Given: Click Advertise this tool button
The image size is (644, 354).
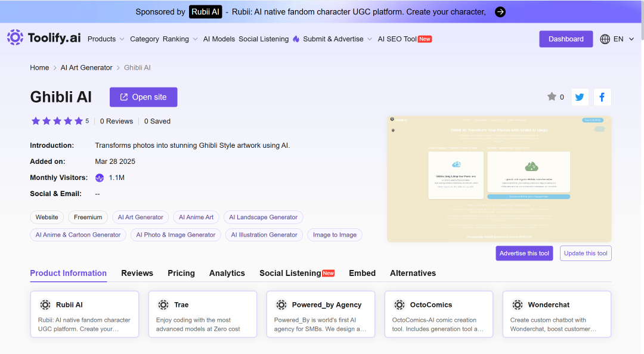Looking at the screenshot, I should [x=524, y=253].
